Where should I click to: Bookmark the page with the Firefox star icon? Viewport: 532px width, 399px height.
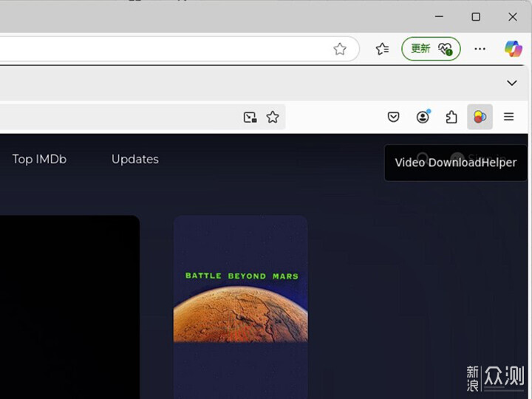pyautogui.click(x=273, y=117)
